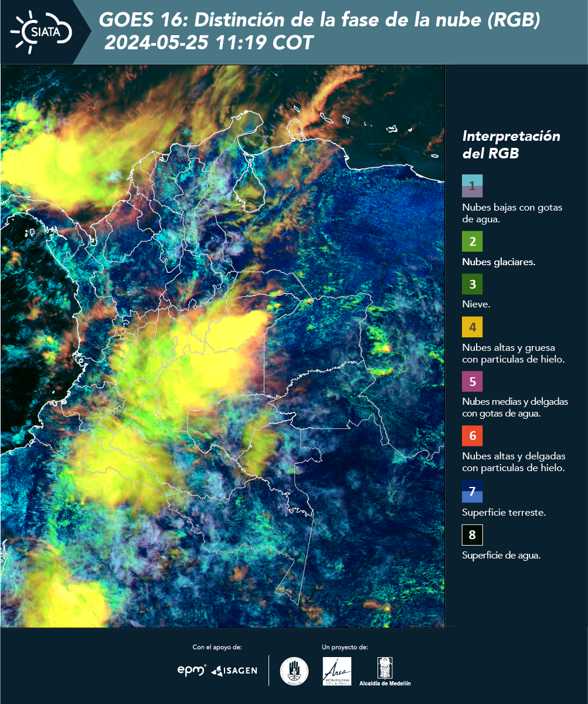
Task: Pick the magenta swatch numbered 5
Action: 472,381
